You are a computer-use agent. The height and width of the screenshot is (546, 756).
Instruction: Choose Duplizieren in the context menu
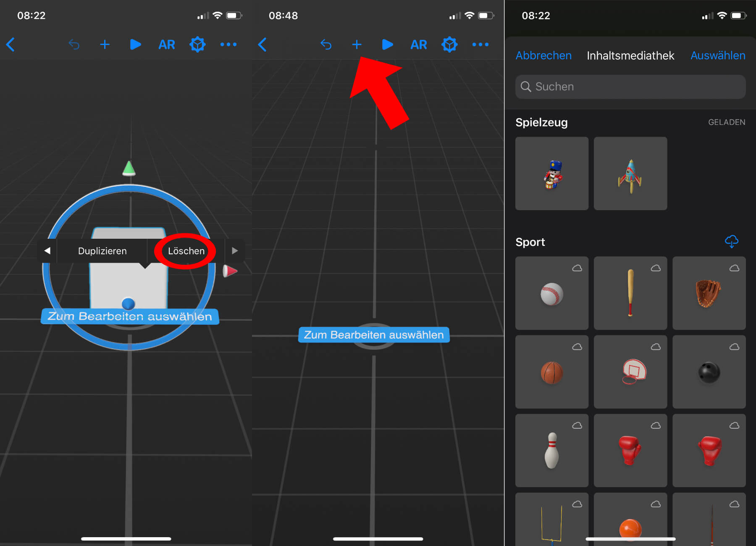coord(102,251)
